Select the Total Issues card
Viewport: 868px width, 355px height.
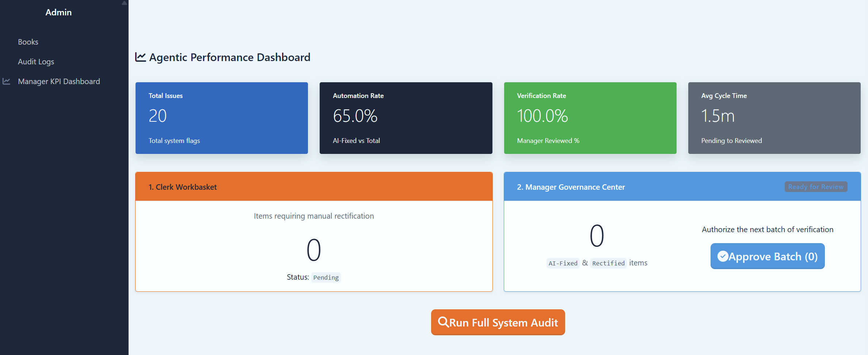222,118
